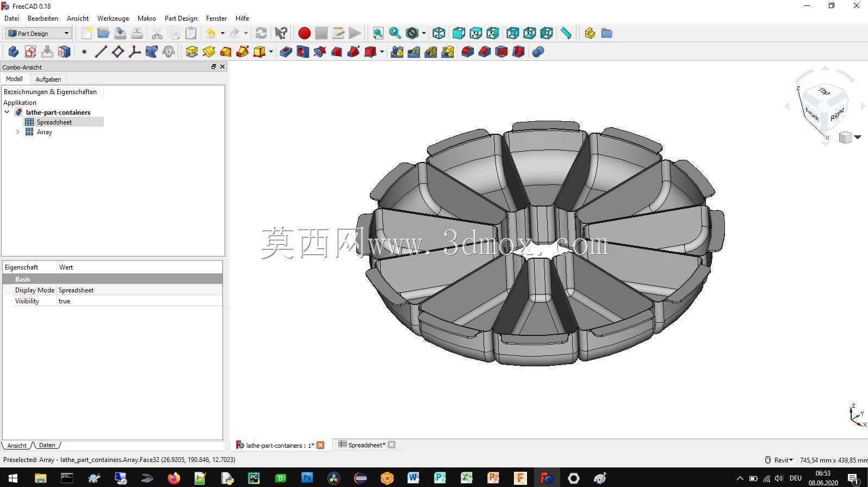Close the Combo-Ansicht panel
This screenshot has height=487, width=868.
[x=222, y=67]
